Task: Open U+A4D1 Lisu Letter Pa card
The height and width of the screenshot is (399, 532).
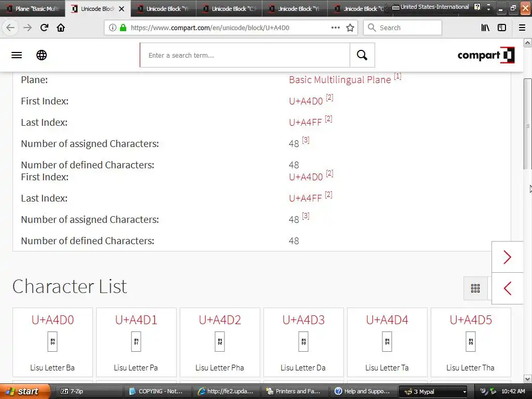Action: pyautogui.click(x=136, y=342)
